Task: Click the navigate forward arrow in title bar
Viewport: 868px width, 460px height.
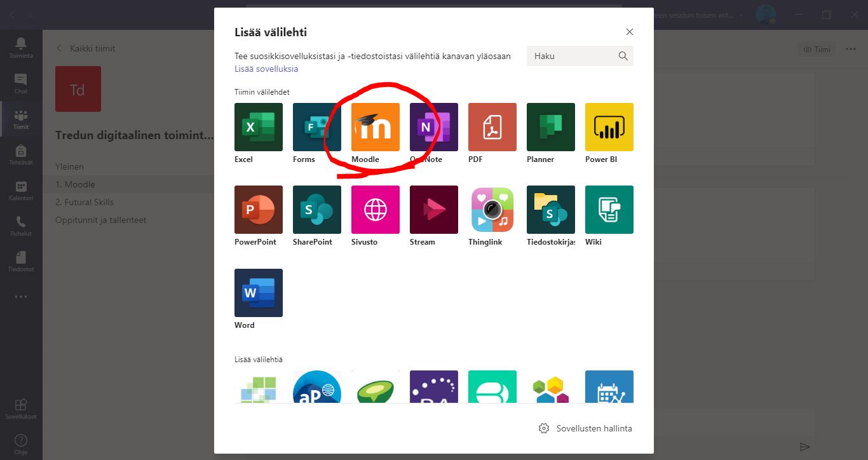Action: [x=31, y=15]
